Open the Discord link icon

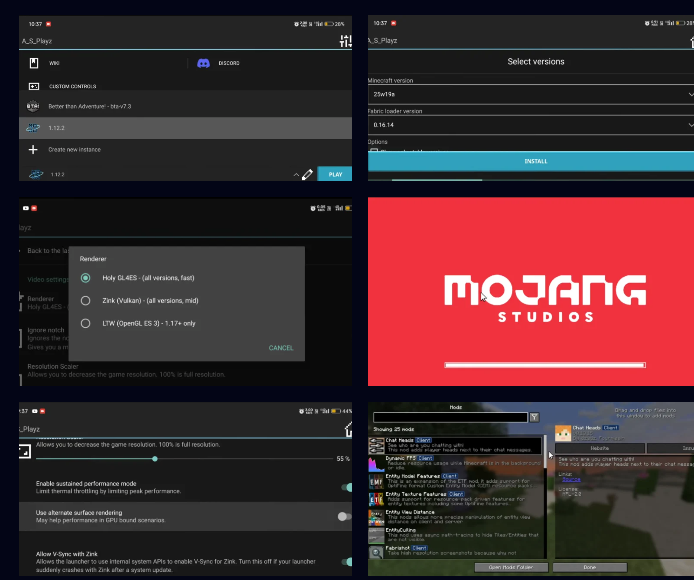tap(203, 63)
